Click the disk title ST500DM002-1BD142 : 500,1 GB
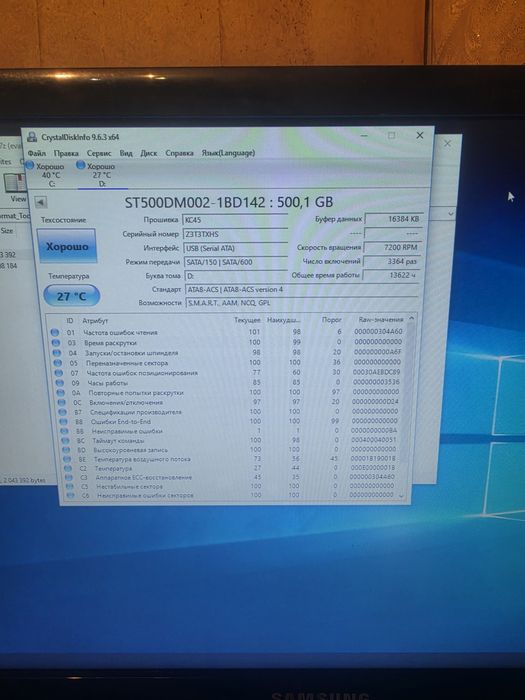This screenshot has height=700, width=525. click(229, 202)
